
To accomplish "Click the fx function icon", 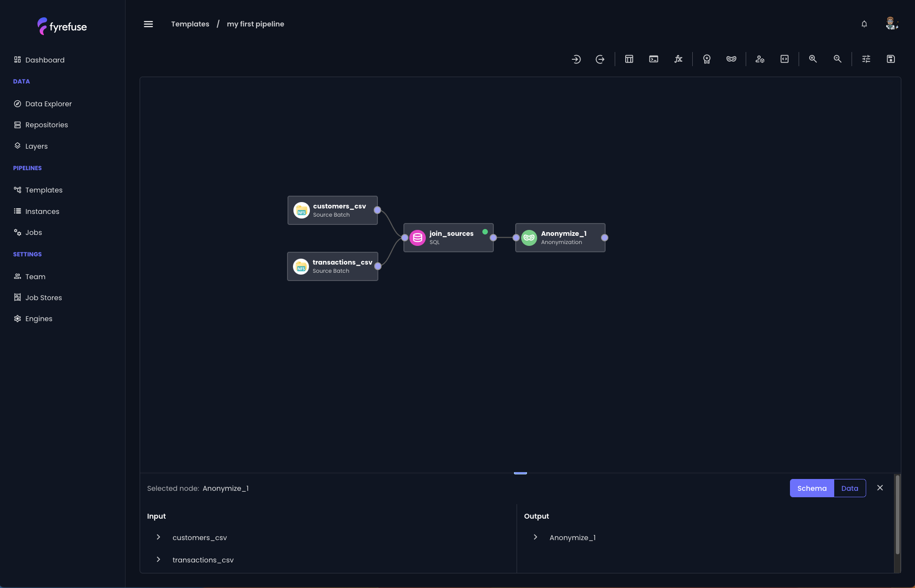I will (x=678, y=59).
